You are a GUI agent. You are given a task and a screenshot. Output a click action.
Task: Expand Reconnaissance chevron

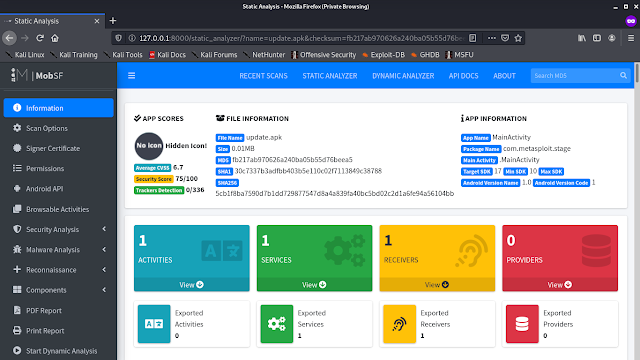(x=104, y=269)
